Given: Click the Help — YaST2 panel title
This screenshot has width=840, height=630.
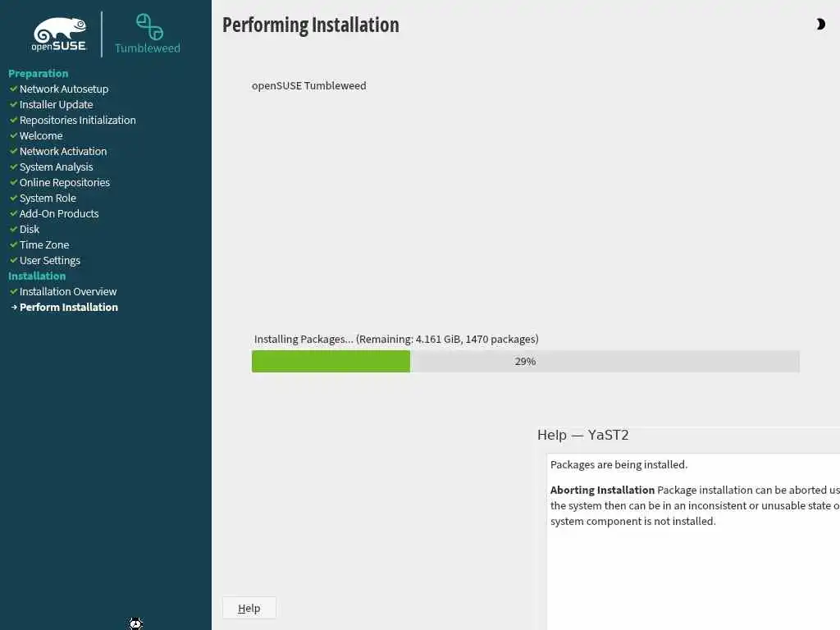Looking at the screenshot, I should [583, 435].
